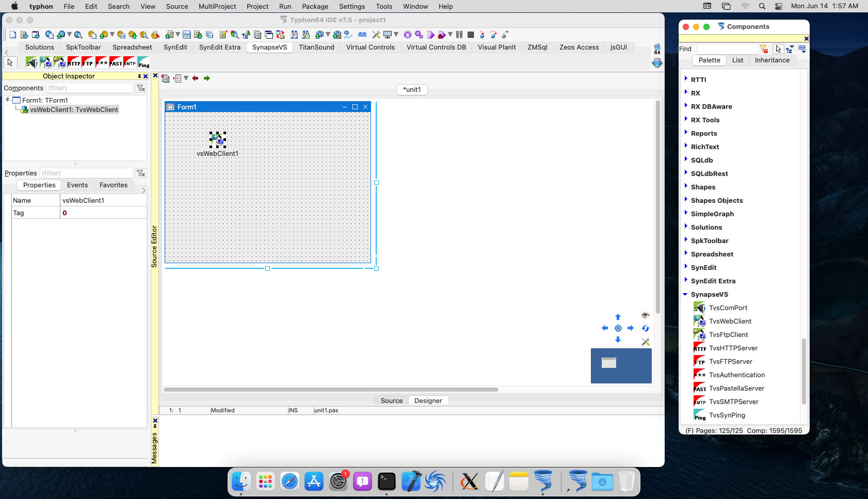Click the circled R reset icon in designer
Screen dimensions: 868x499
point(618,328)
